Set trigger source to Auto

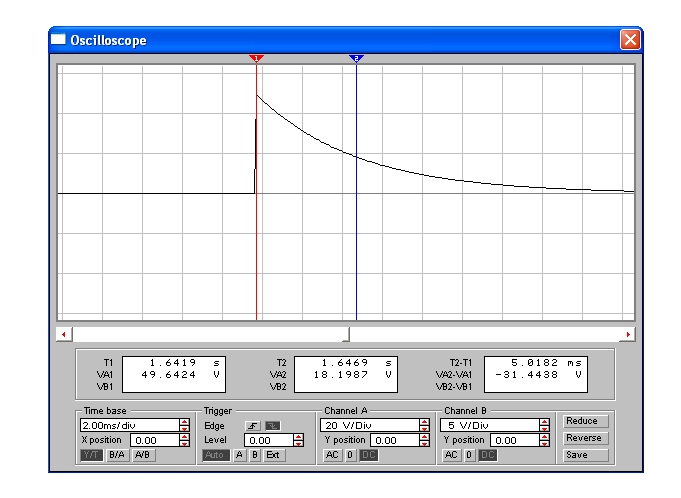tap(214, 455)
